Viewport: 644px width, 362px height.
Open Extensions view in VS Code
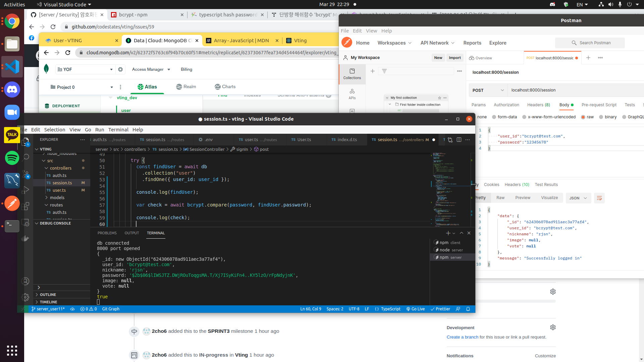(x=26, y=206)
